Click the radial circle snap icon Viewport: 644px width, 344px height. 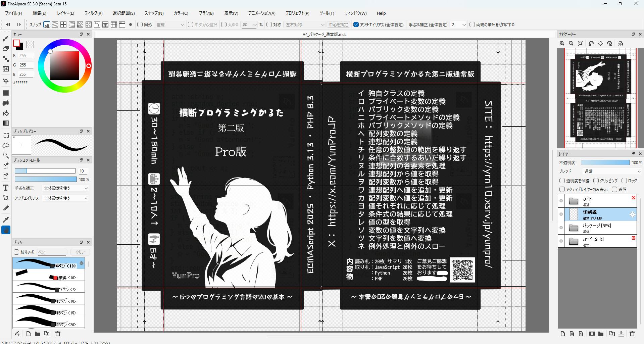tap(89, 24)
